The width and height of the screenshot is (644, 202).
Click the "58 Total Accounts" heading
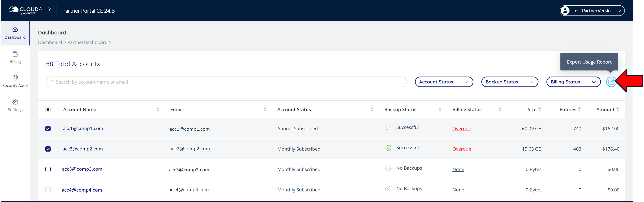73,64
